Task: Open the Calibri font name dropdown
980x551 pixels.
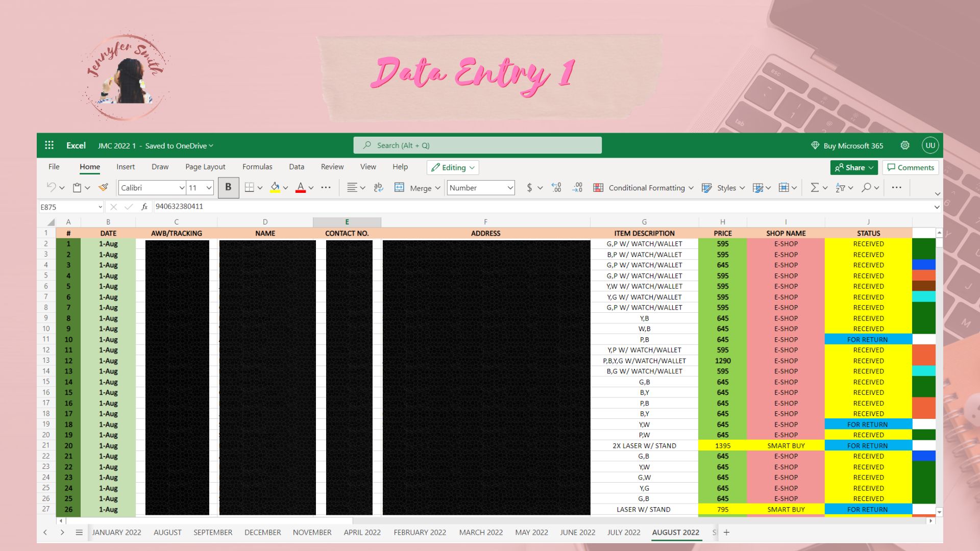Action: click(152, 188)
